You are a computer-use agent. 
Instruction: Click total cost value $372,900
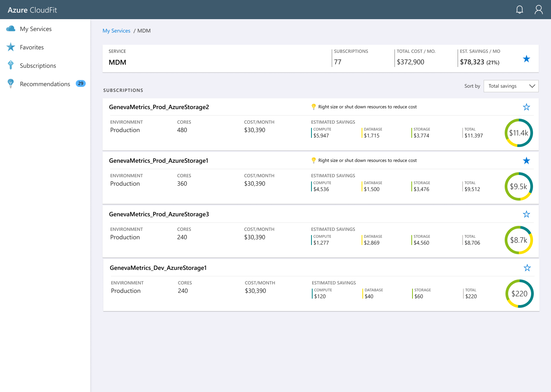(x=411, y=62)
